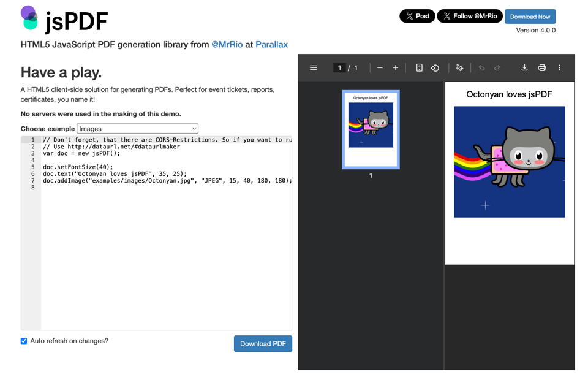588x377 pixels.
Task: Rotate the PDF page in the viewer
Action: pyautogui.click(x=435, y=67)
